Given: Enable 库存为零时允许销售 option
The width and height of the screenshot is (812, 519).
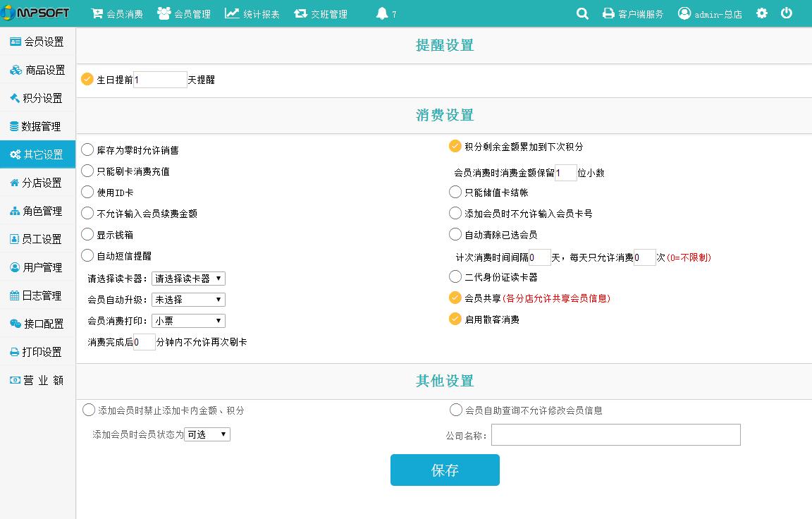Looking at the screenshot, I should (x=87, y=149).
